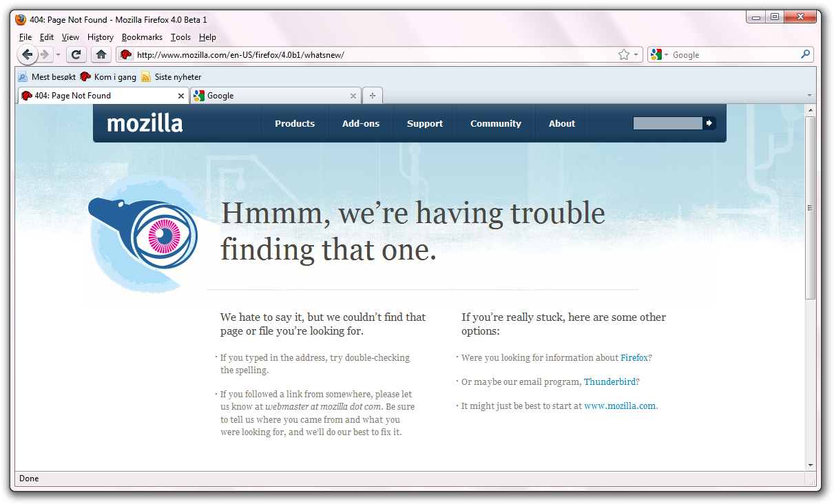Open the Add-ons navigation item
Image resolution: width=834 pixels, height=504 pixels.
point(361,124)
